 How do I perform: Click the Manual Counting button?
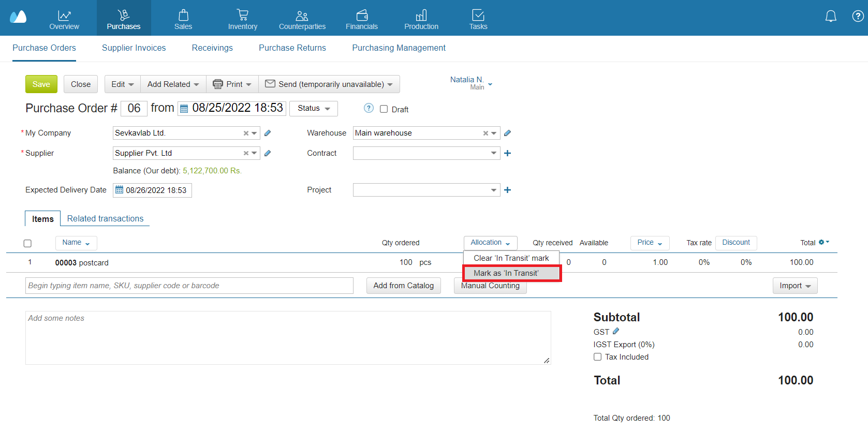490,287
